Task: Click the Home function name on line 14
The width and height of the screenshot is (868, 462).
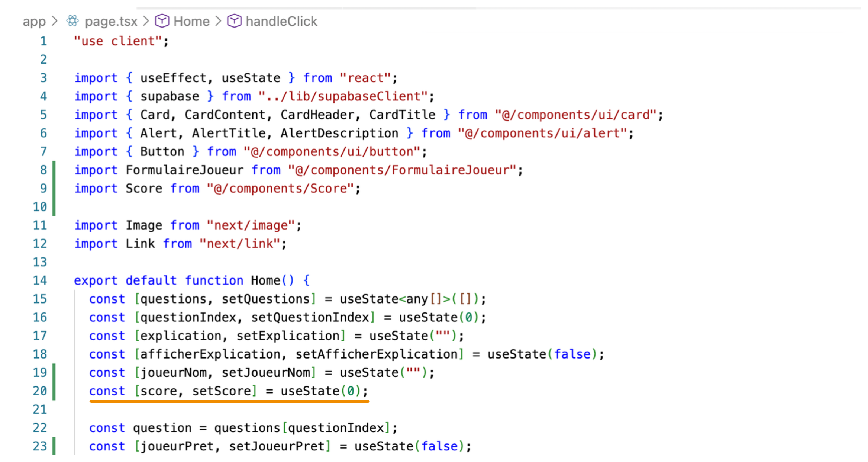Action: click(x=265, y=280)
